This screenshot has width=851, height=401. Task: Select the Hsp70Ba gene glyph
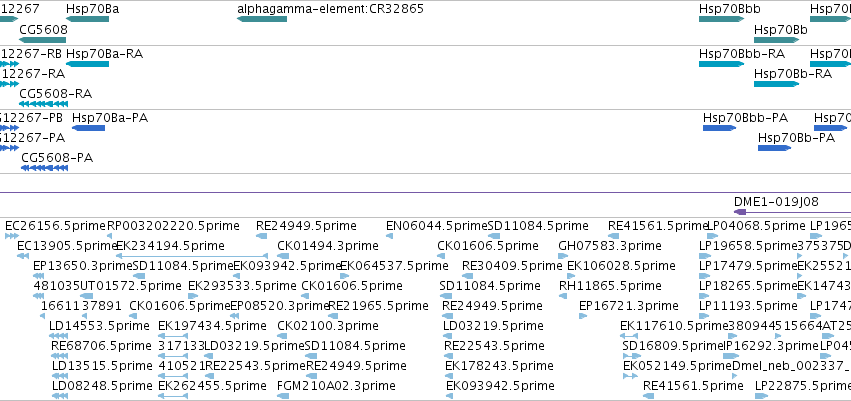[x=87, y=19]
